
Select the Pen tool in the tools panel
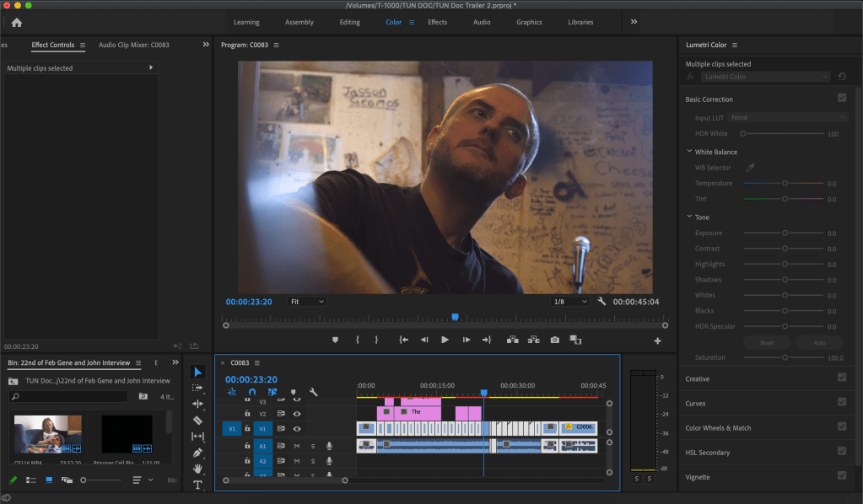pos(197,453)
